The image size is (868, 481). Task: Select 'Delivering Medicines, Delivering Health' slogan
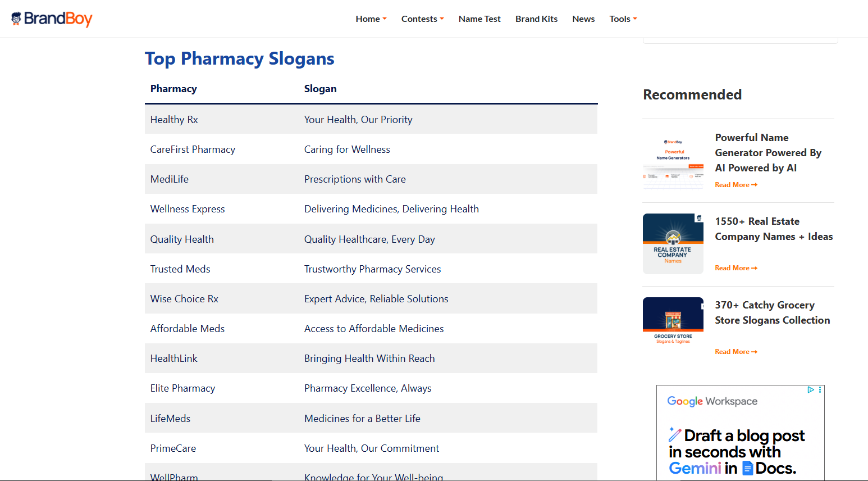click(391, 209)
